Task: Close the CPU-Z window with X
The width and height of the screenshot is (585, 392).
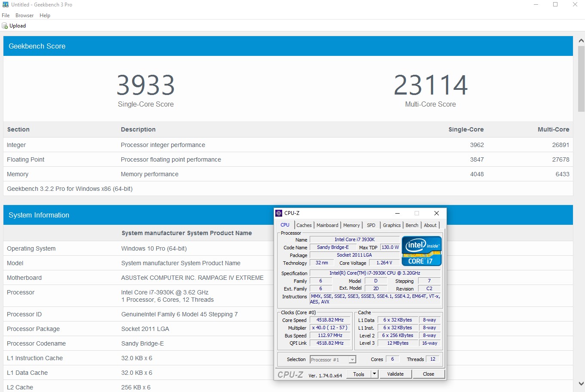Action: 436,213
